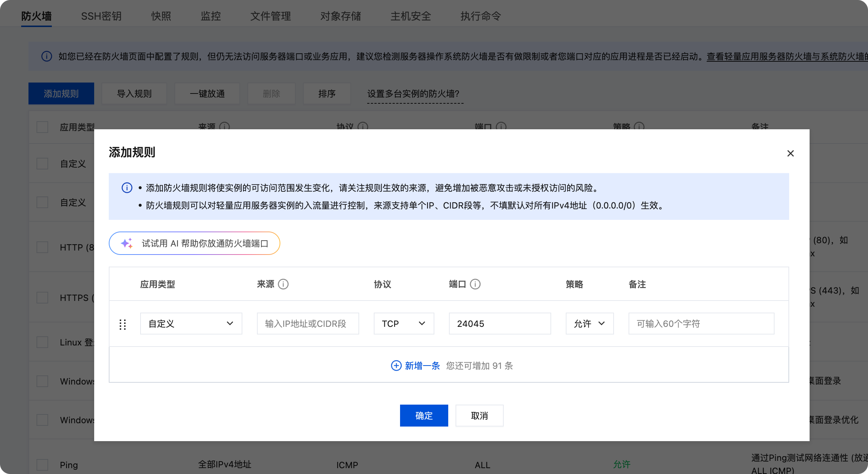Image resolution: width=868 pixels, height=474 pixels.
Task: Click the 确定 button
Action: [424, 416]
